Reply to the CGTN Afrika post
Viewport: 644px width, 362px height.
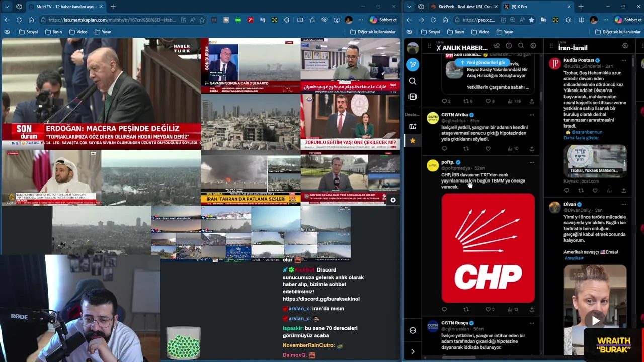pyautogui.click(x=444, y=148)
